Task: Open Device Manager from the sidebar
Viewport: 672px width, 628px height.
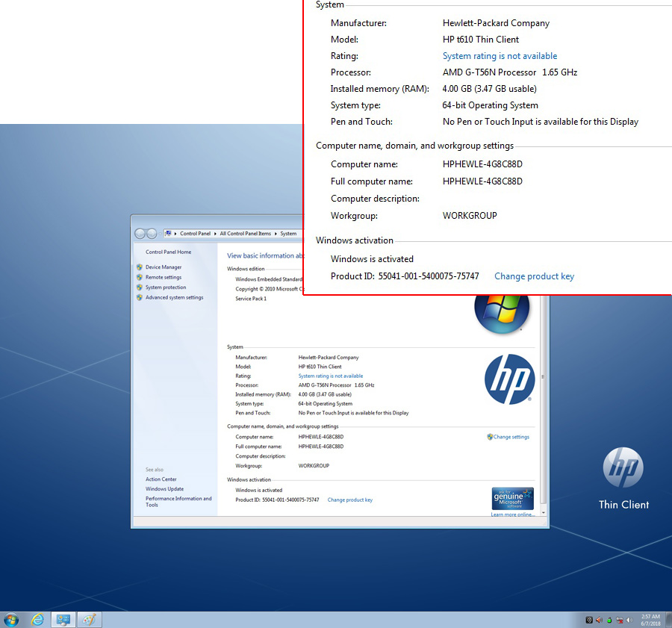Action: click(x=164, y=267)
